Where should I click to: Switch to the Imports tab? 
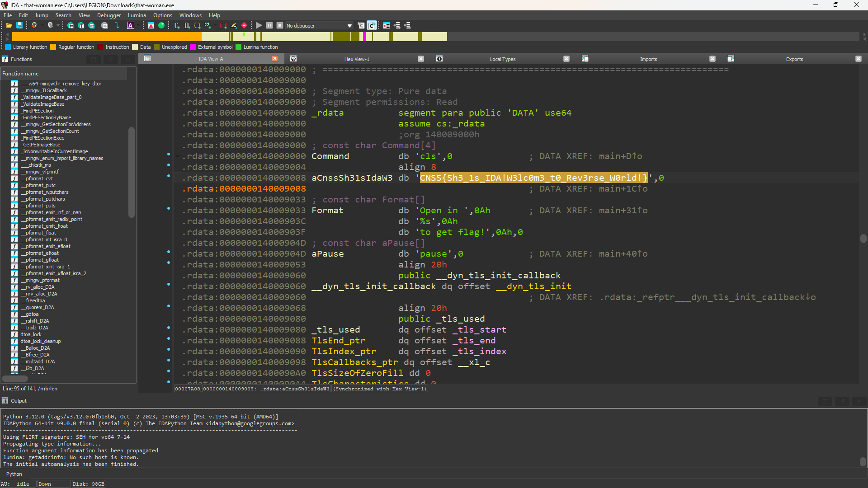[648, 59]
